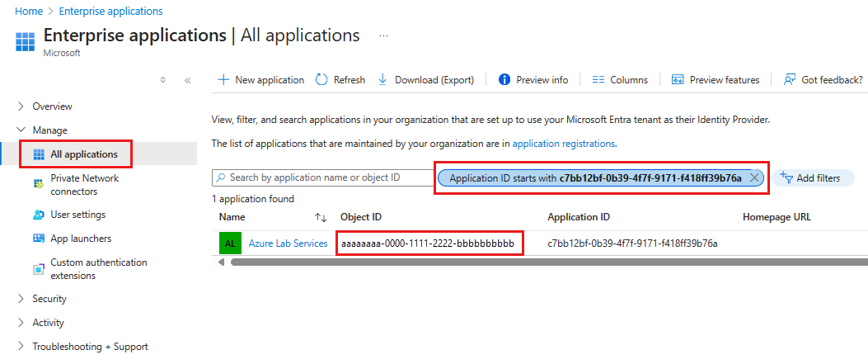
Task: Refresh the applications list
Action: tap(340, 80)
